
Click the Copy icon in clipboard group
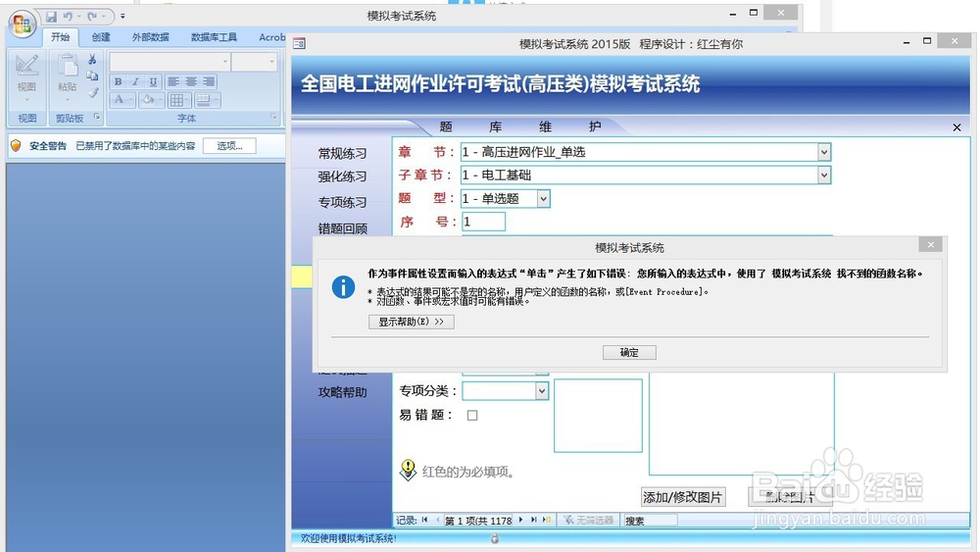[92, 75]
